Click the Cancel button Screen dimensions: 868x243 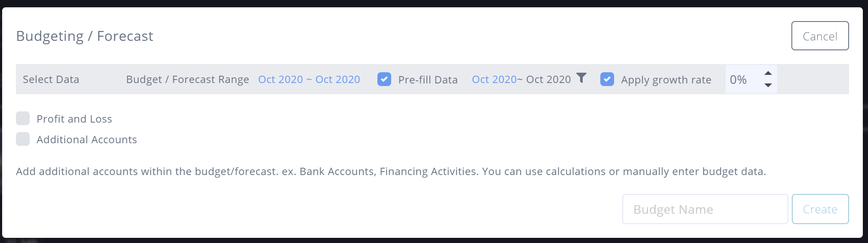[x=820, y=36]
